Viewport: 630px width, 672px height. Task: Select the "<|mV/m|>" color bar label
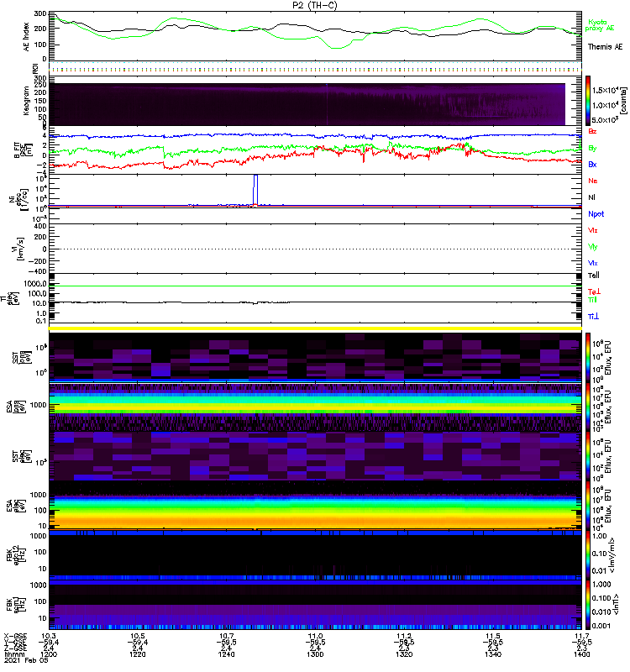point(612,555)
